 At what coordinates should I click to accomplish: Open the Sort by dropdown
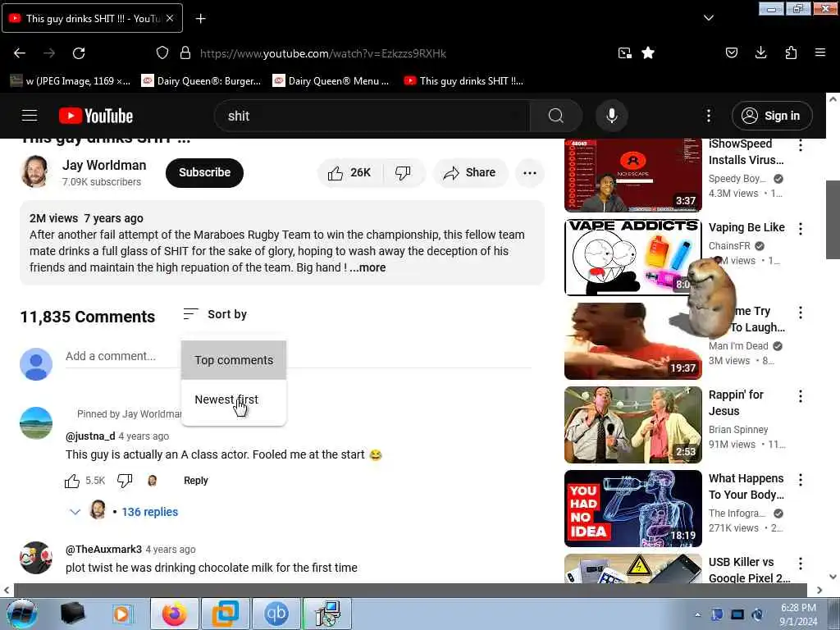pos(215,314)
